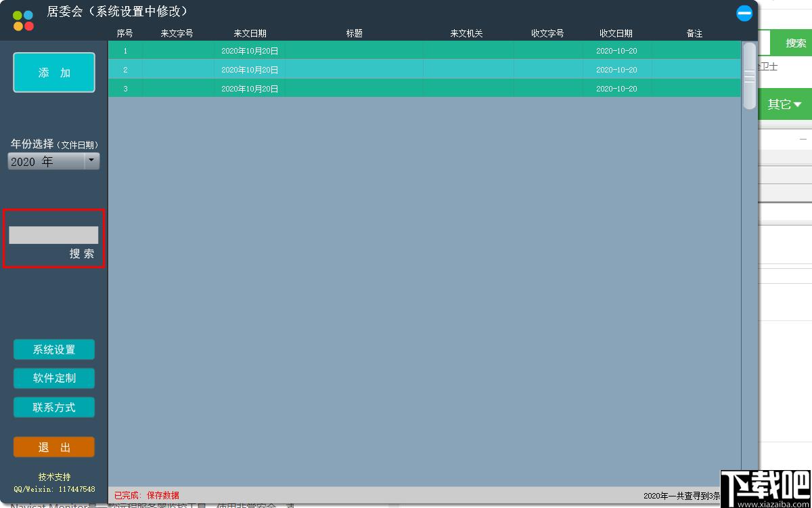Open 软件定制
The width and height of the screenshot is (812, 508).
pos(54,378)
